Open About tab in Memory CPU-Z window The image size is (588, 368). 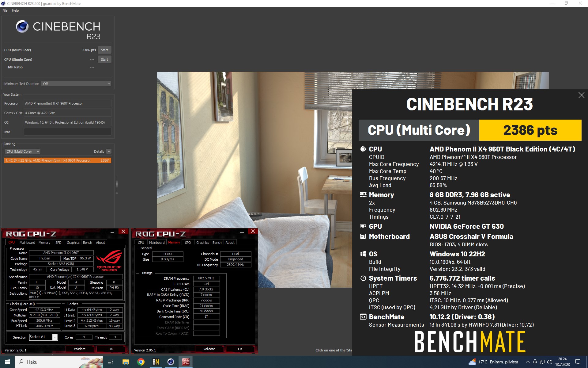[230, 243]
